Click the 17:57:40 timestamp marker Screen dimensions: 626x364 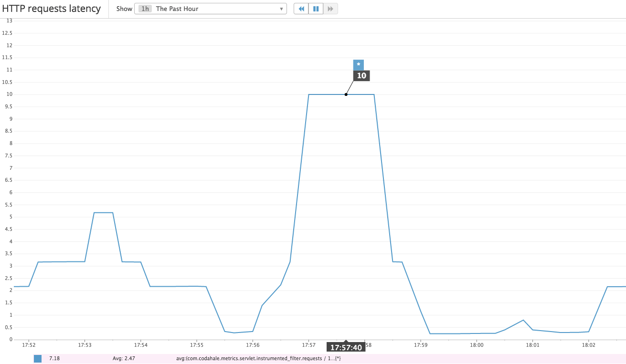(x=346, y=347)
